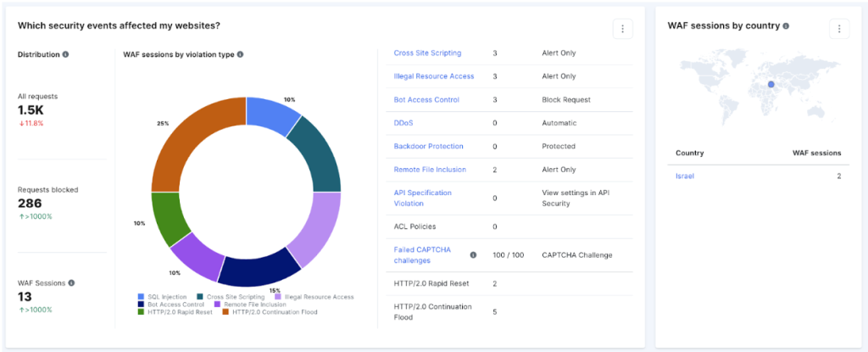
Task: Click info icon next to WAF sessions by violation type
Action: pyautogui.click(x=240, y=54)
